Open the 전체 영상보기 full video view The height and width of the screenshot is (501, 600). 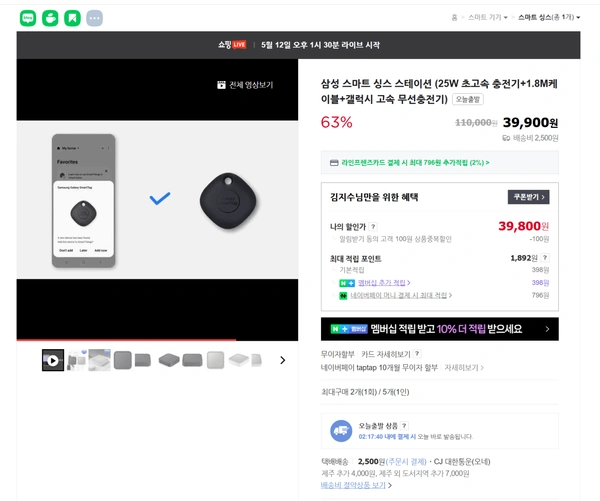click(245, 85)
